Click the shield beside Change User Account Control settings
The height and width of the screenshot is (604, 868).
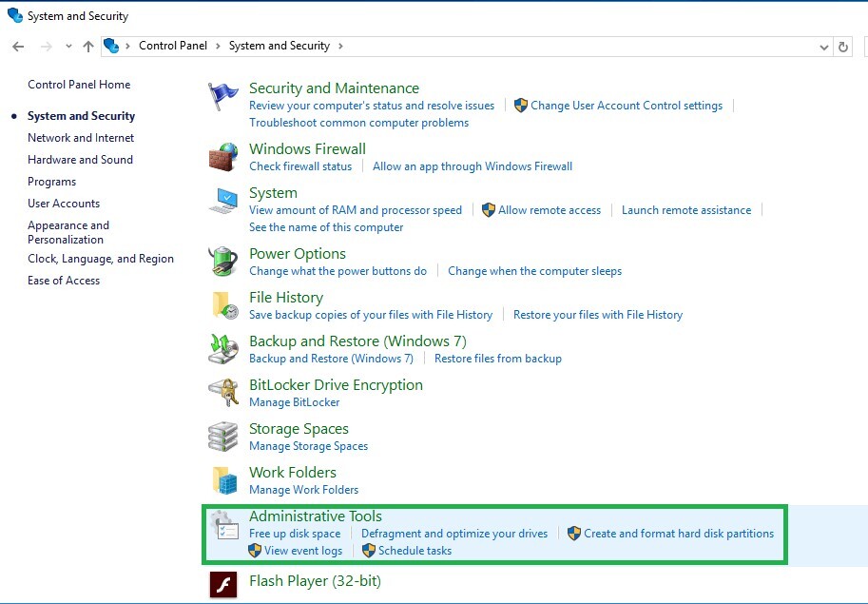pos(521,106)
